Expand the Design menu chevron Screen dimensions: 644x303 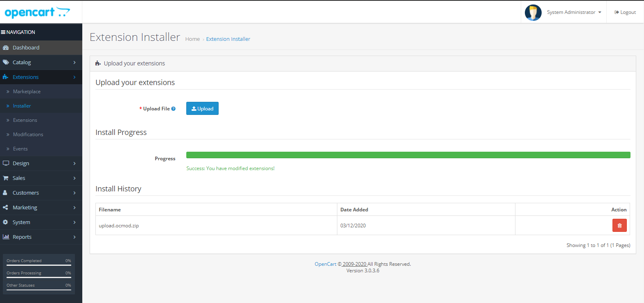pyautogui.click(x=75, y=164)
